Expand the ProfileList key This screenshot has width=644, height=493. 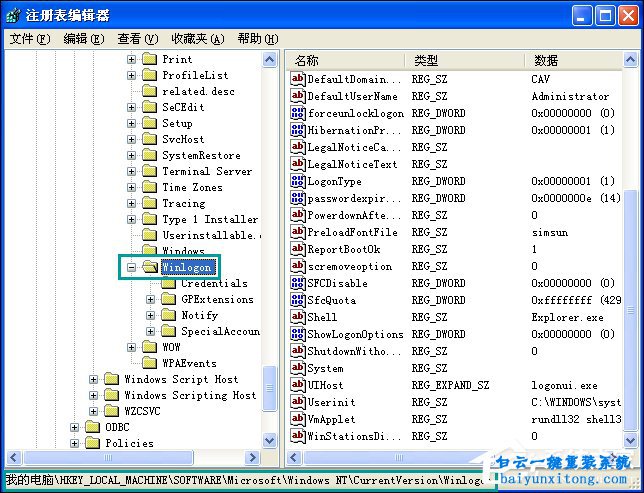(131, 75)
